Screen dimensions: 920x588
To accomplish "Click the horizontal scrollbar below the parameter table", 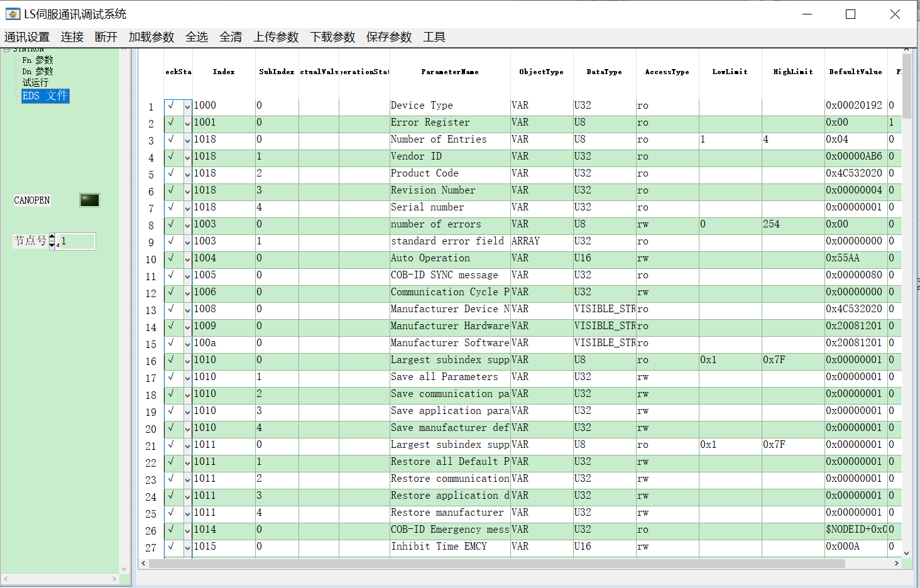I will click(440, 563).
